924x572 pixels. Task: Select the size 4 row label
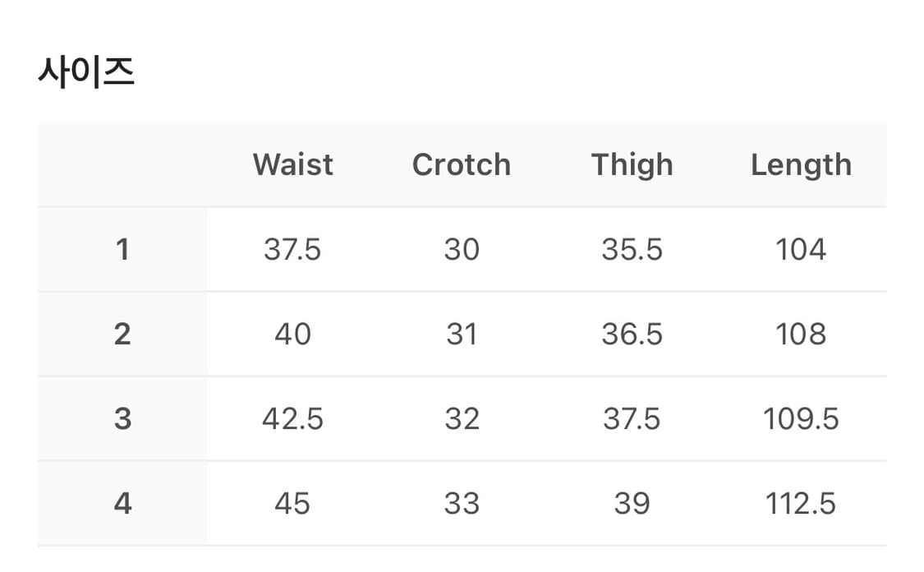tap(122, 503)
